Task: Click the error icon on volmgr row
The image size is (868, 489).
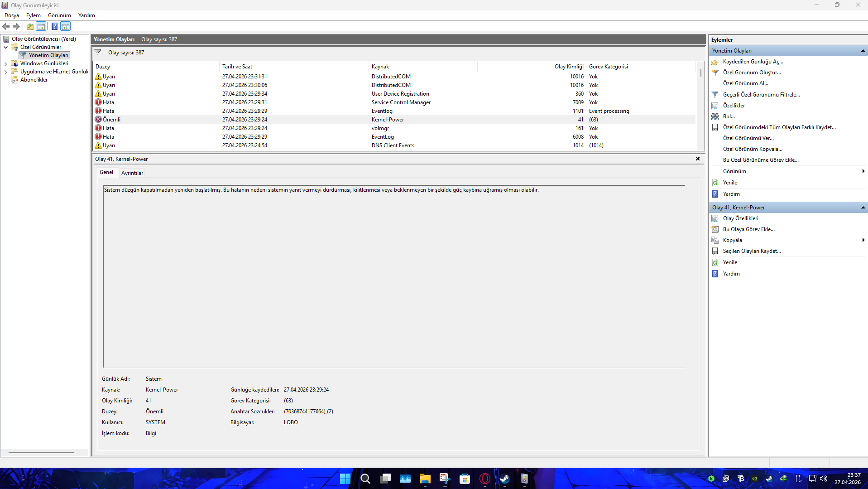Action: tap(98, 128)
